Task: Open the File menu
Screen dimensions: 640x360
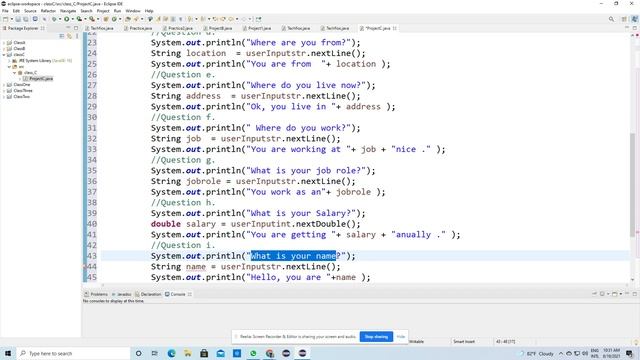Action: tap(5, 11)
